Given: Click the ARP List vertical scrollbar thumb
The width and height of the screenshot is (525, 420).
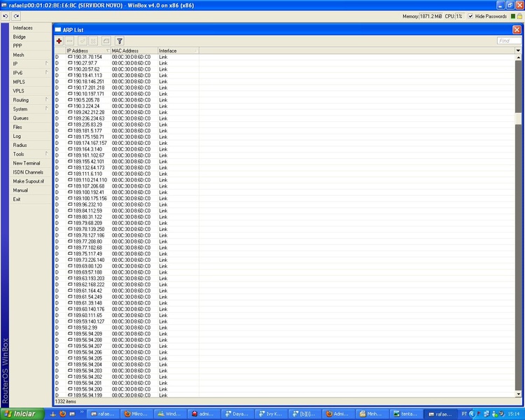Looking at the screenshot, I should [518, 118].
